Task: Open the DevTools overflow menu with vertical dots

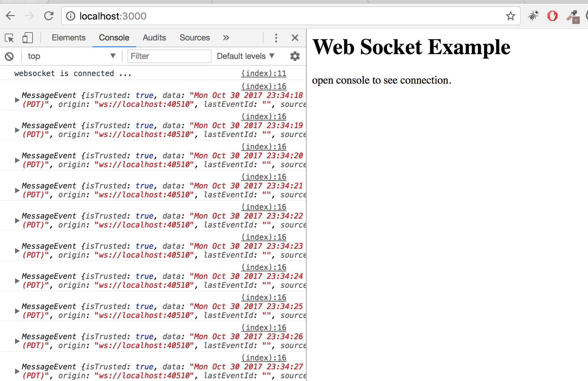Action: (x=276, y=38)
